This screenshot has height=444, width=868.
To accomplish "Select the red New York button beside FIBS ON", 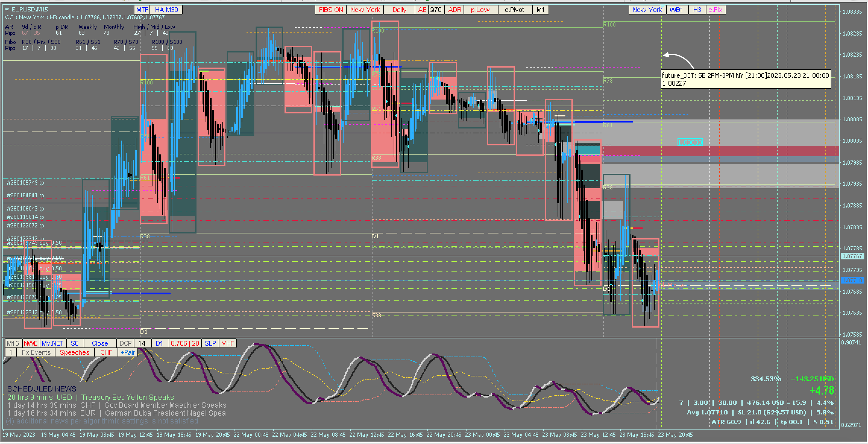I will point(365,10).
